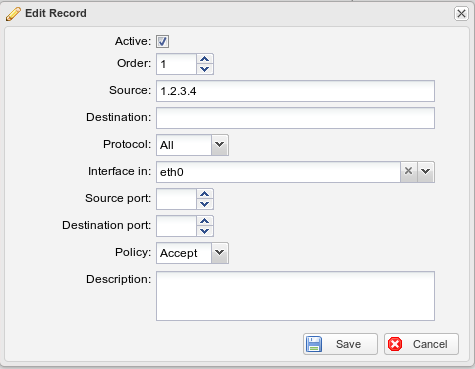This screenshot has height=369, width=475.
Task: Click the Interface in field showing eth0
Action: click(x=278, y=172)
